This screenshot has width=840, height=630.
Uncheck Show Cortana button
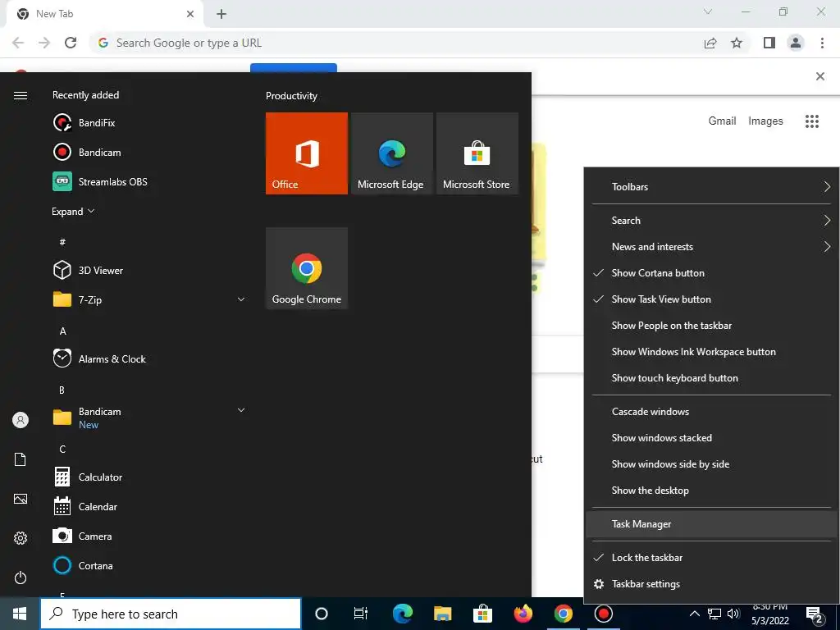(x=711, y=272)
